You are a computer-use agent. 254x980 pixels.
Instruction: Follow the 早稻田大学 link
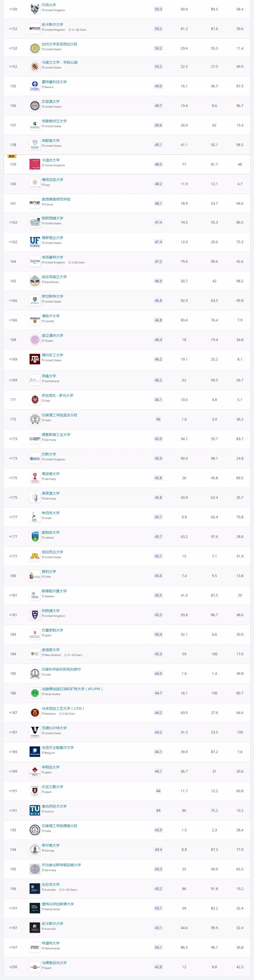point(51,767)
